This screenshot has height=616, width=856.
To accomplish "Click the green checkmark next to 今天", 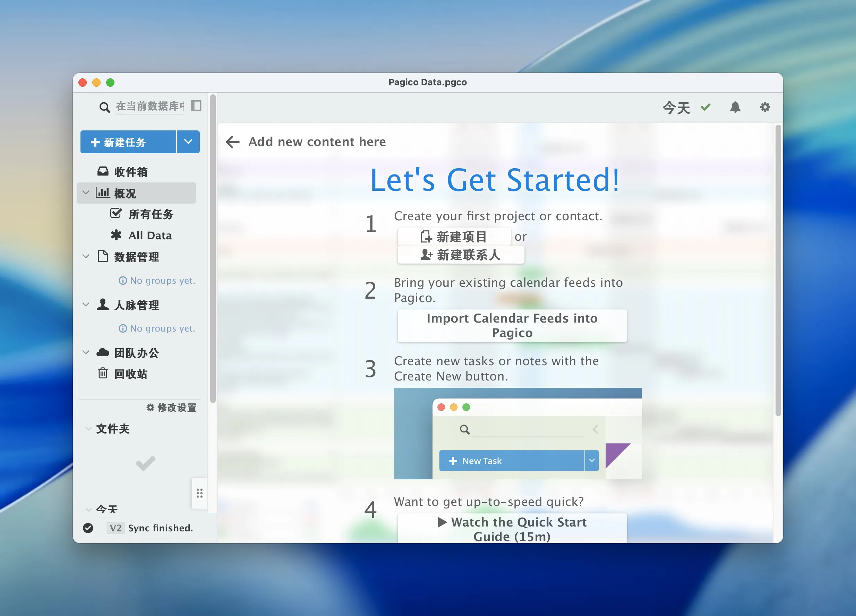I will pyautogui.click(x=705, y=107).
